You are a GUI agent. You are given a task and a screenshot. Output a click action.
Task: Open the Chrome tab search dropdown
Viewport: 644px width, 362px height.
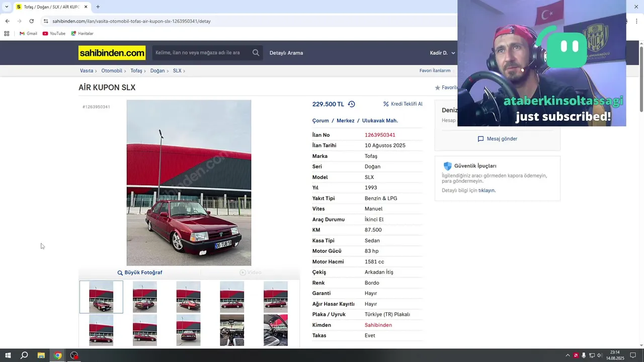(6, 7)
